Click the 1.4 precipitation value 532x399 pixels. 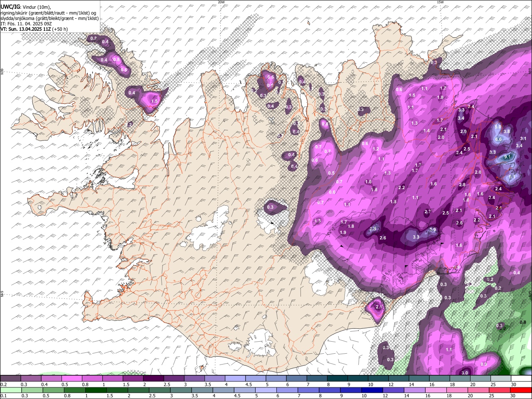pos(426,131)
